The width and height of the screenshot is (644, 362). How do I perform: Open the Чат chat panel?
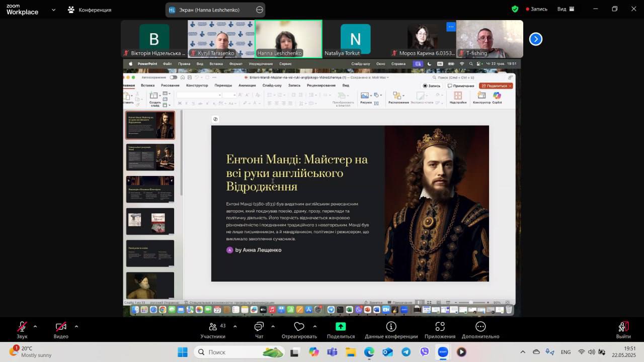point(259,327)
